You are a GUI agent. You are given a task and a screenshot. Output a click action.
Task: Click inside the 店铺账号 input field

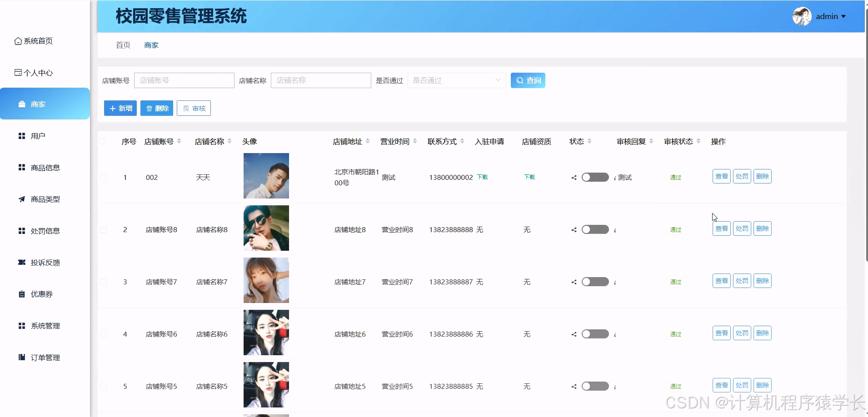point(184,80)
